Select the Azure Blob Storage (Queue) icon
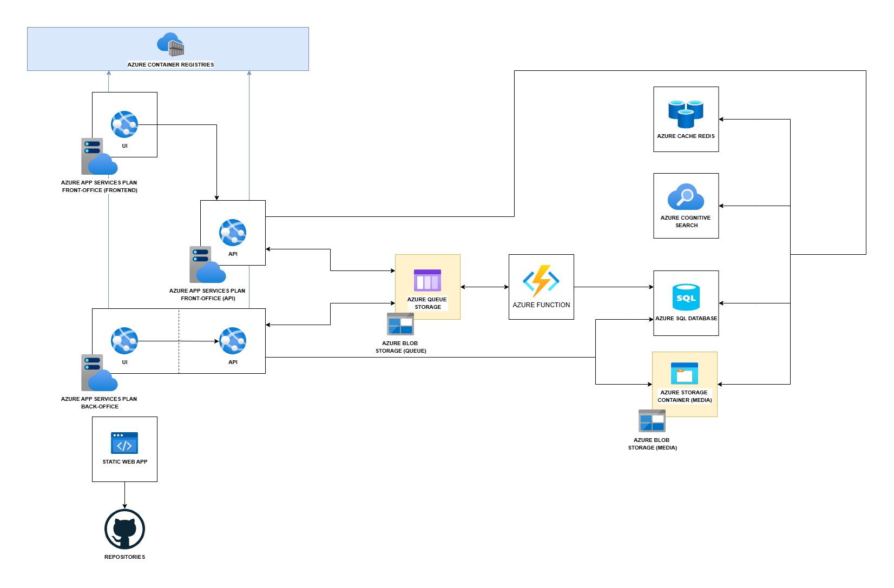The image size is (894, 588). [x=400, y=324]
